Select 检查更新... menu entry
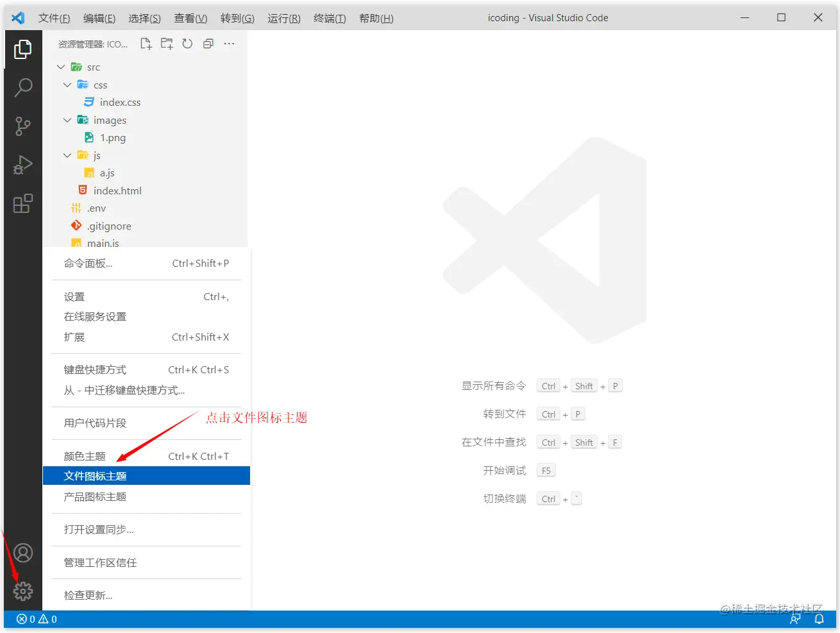 (x=146, y=595)
